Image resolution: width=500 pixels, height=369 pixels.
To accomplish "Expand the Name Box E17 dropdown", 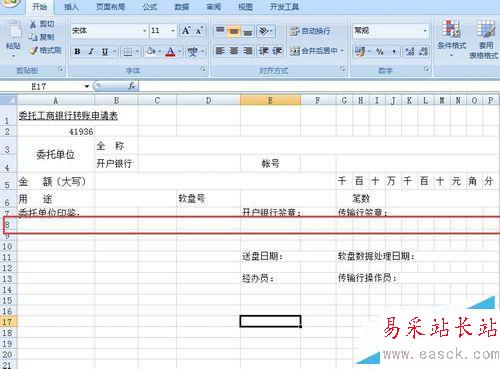I will pos(87,86).
